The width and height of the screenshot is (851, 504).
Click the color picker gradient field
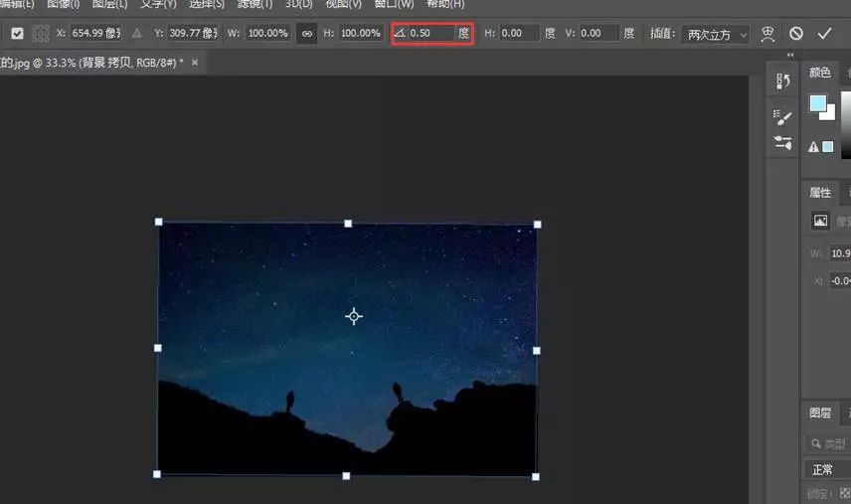click(846, 125)
